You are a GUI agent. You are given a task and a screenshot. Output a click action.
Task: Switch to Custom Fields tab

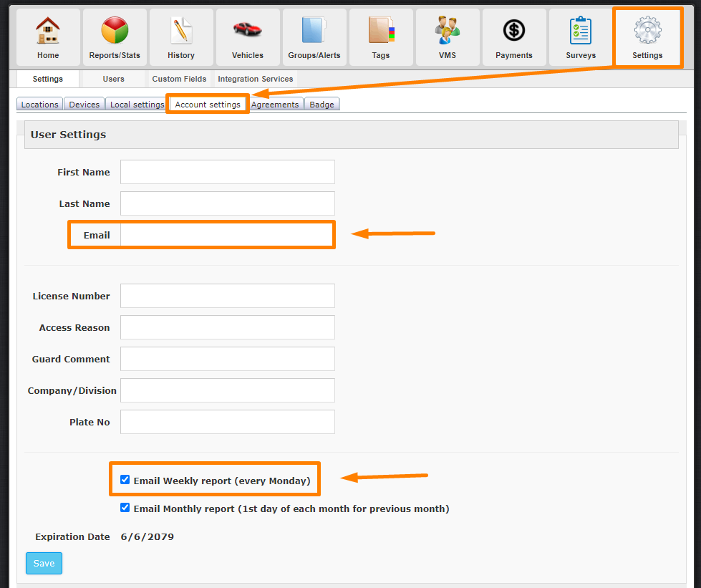pos(179,79)
